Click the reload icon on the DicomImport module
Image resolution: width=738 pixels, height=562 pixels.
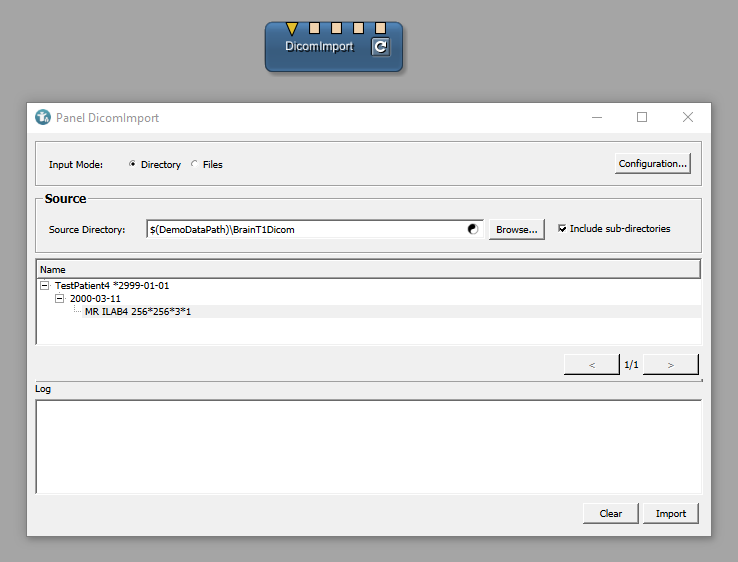pos(380,46)
